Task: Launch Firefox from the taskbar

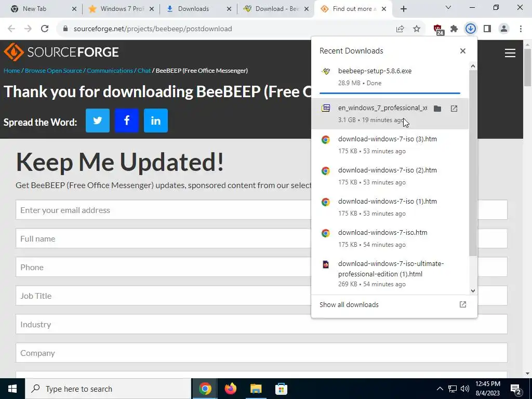Action: [x=230, y=389]
